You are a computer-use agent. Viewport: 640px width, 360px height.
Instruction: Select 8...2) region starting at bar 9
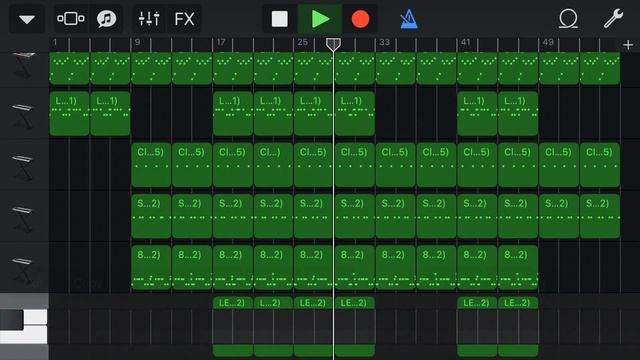point(151,268)
